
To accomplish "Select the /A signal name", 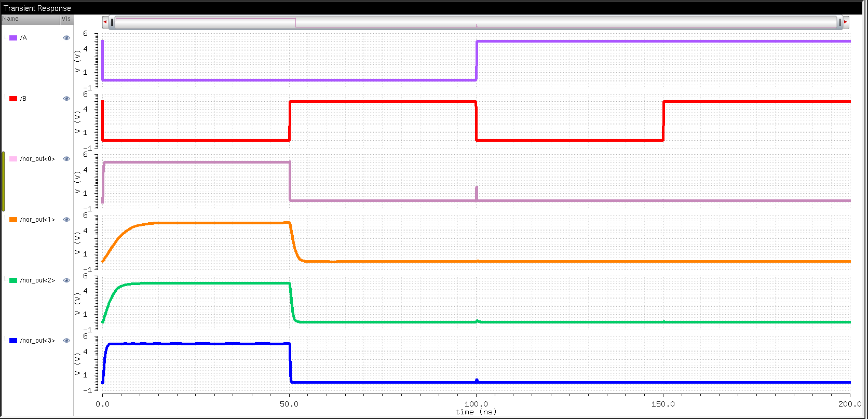I will [23, 38].
